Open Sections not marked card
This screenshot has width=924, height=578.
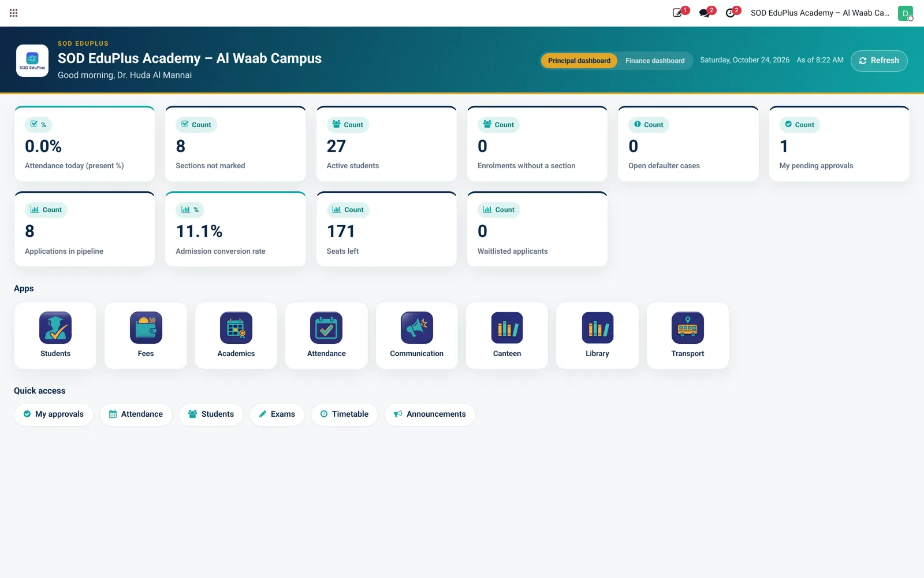236,144
